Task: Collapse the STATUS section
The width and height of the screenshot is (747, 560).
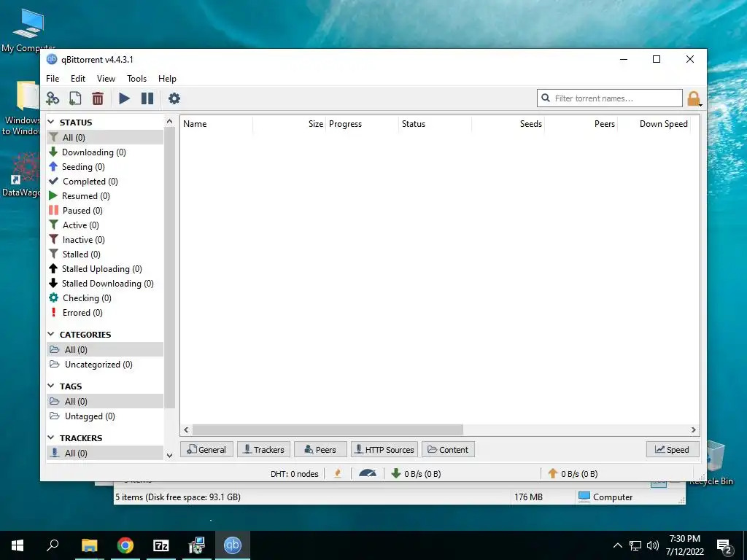Action: click(51, 122)
